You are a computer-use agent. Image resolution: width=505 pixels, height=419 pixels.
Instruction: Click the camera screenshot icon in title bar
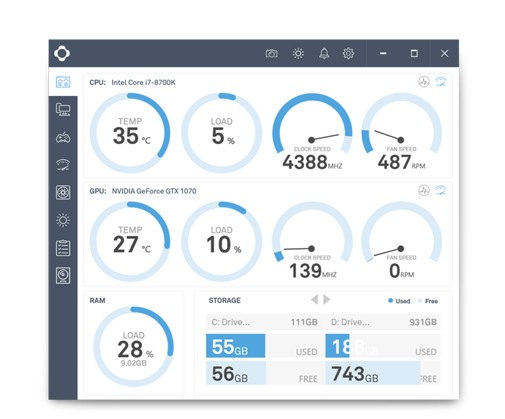pyautogui.click(x=271, y=53)
